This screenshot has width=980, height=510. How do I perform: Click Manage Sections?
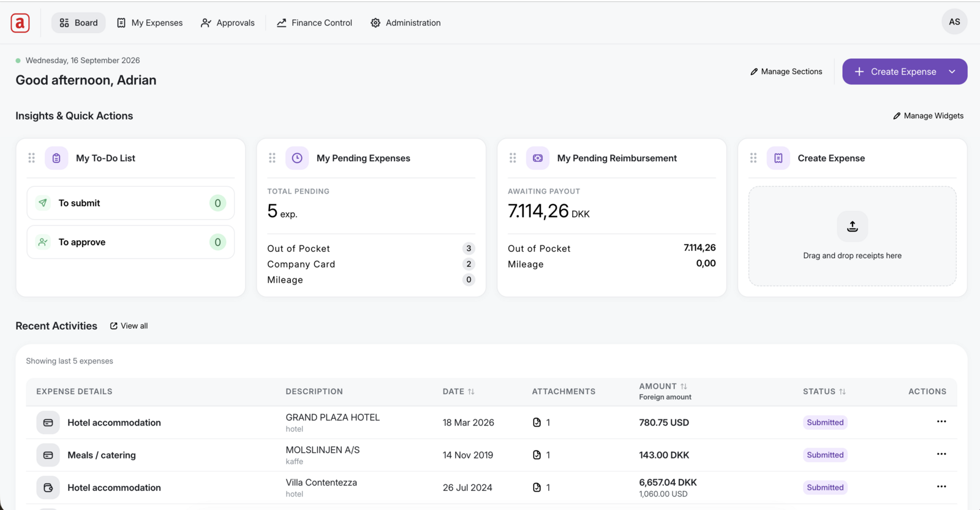[786, 72]
